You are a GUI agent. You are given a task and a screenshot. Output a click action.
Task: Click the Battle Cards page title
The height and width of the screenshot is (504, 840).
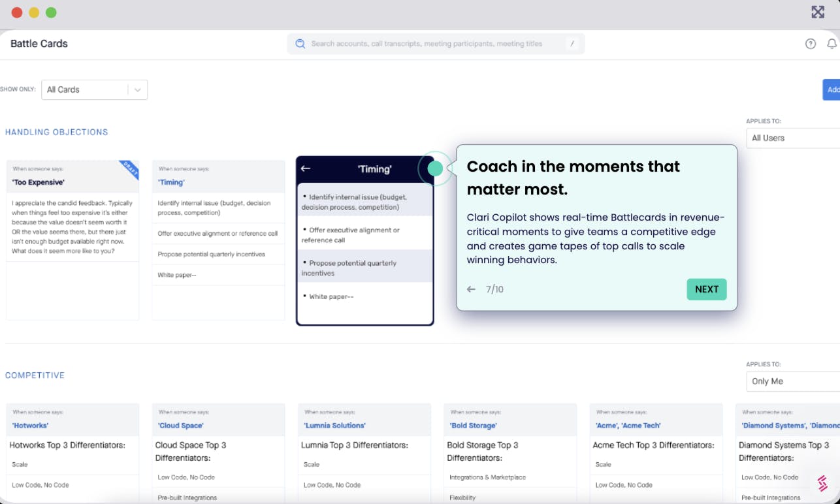tap(39, 44)
